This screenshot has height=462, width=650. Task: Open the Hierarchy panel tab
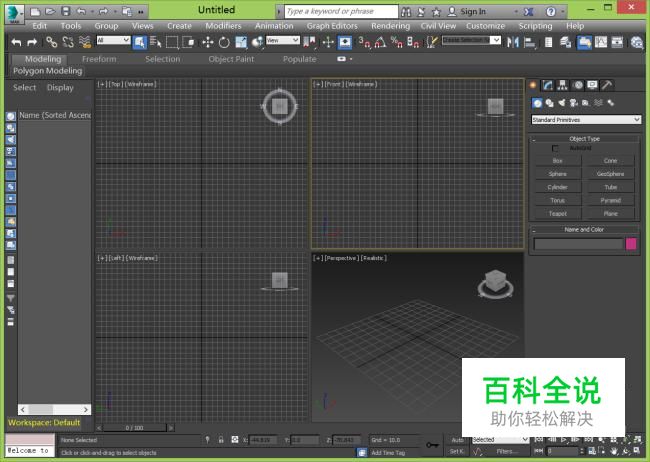pyautogui.click(x=563, y=85)
